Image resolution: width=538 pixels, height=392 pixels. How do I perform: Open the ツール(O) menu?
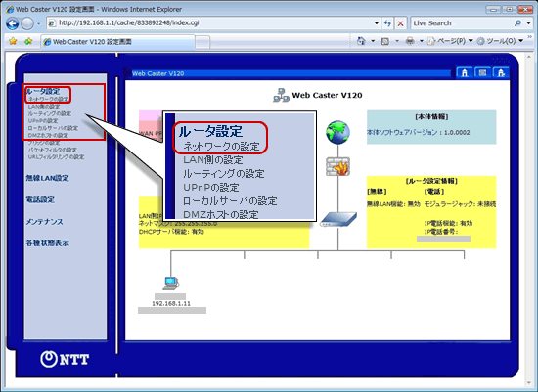[x=501, y=41]
